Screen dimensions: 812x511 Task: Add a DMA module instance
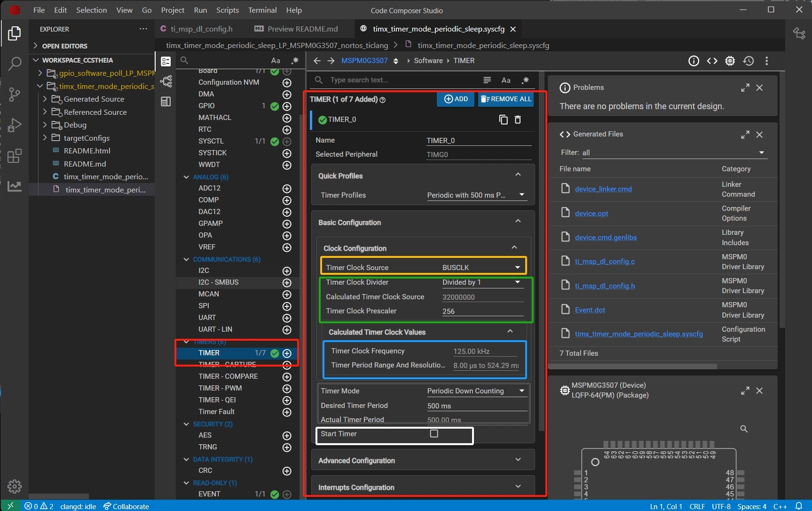point(287,94)
